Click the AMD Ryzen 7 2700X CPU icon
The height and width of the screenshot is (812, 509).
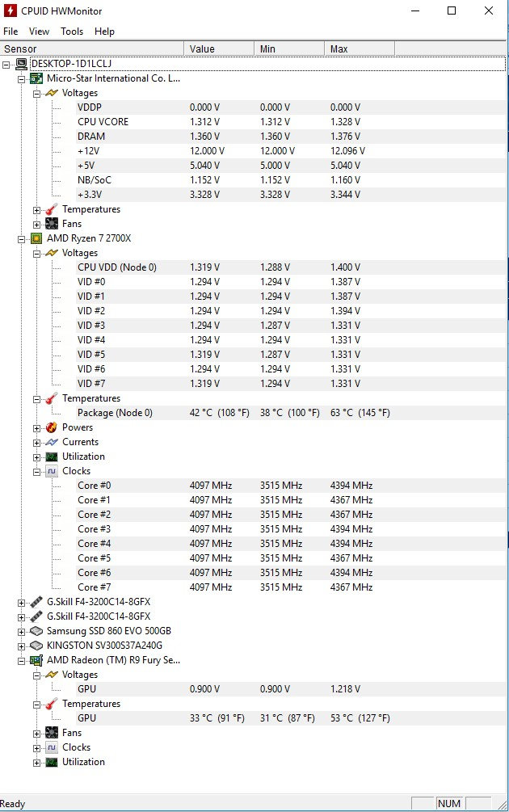[x=36, y=238]
